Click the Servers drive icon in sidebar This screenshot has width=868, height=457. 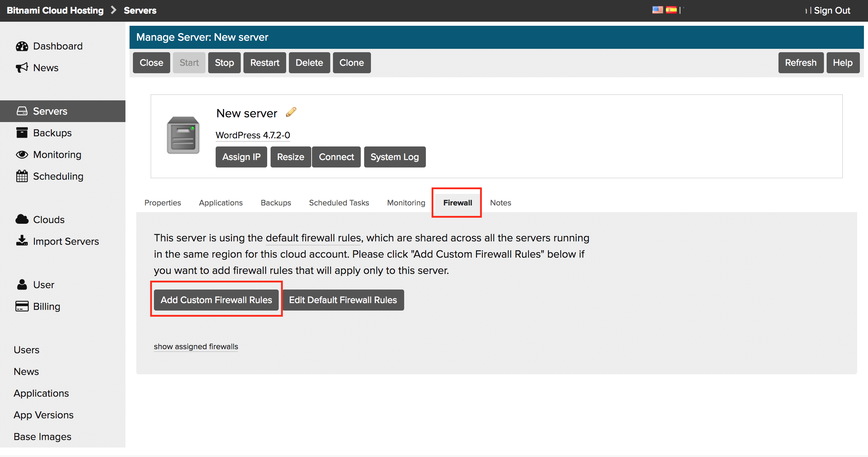pos(22,111)
